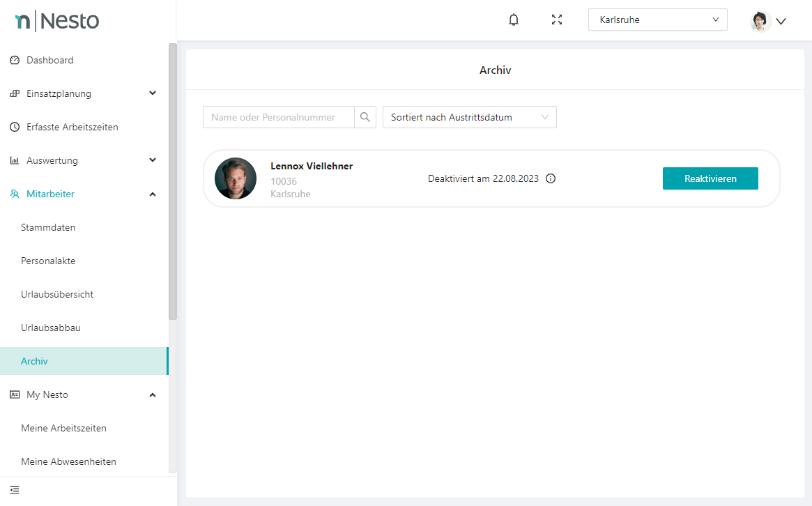Open Erfasste Arbeitszeiten page
812x506 pixels.
[x=72, y=127]
